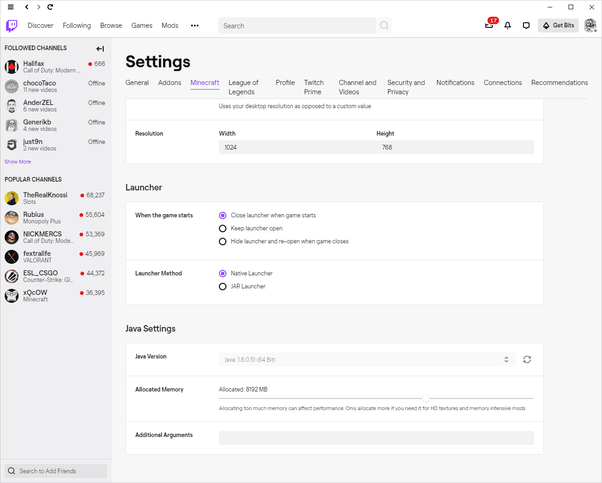Open the hamburger menu icon
This screenshot has height=483, width=602.
(x=11, y=7)
